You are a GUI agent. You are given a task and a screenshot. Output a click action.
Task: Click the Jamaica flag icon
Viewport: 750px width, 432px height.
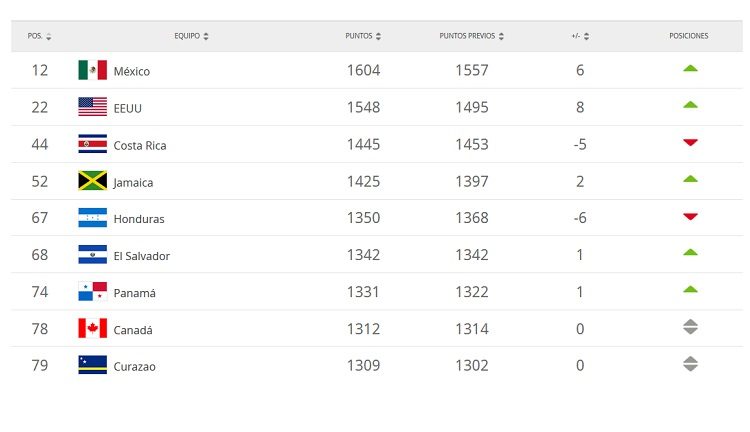[92, 181]
